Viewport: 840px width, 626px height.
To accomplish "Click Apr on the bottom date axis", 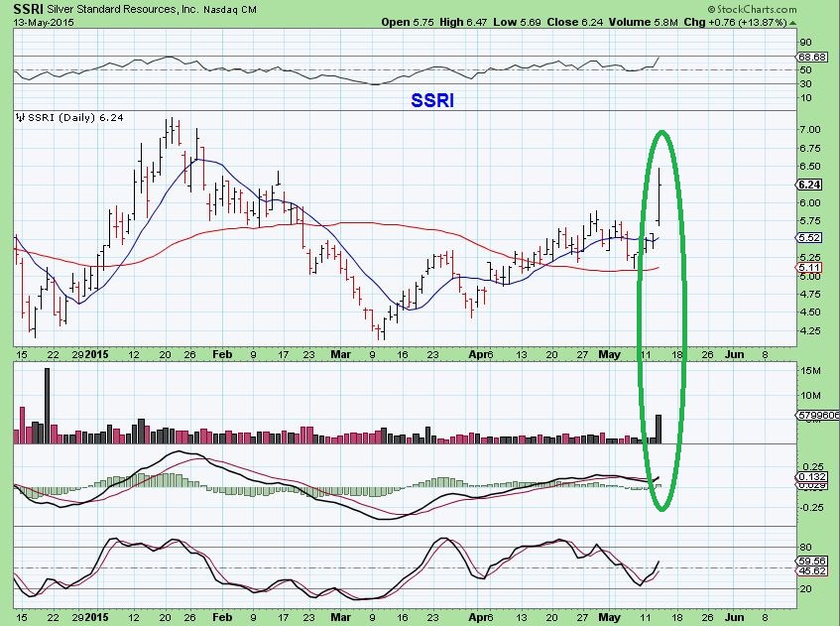I will tap(477, 617).
